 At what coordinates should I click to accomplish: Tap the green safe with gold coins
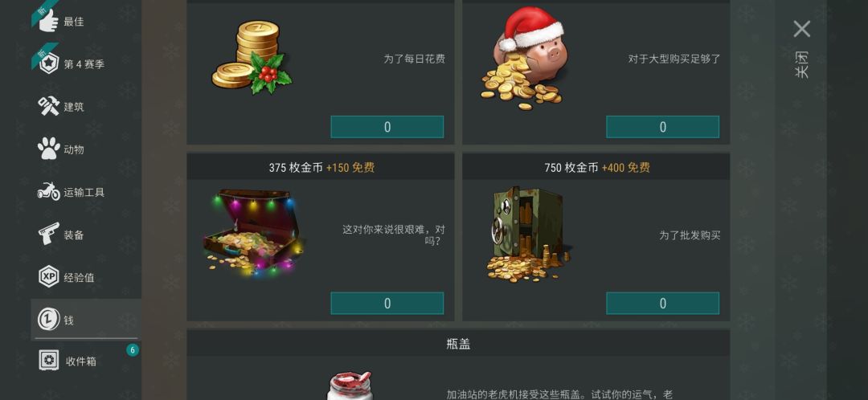tap(527, 235)
